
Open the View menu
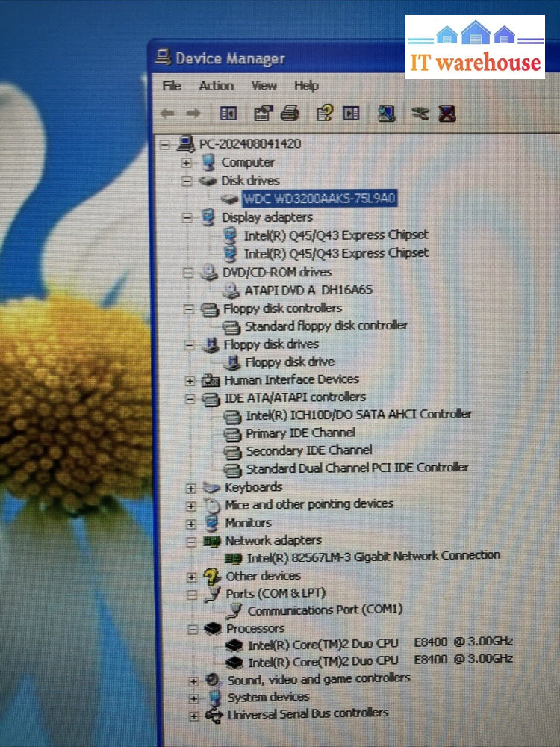[x=264, y=86]
